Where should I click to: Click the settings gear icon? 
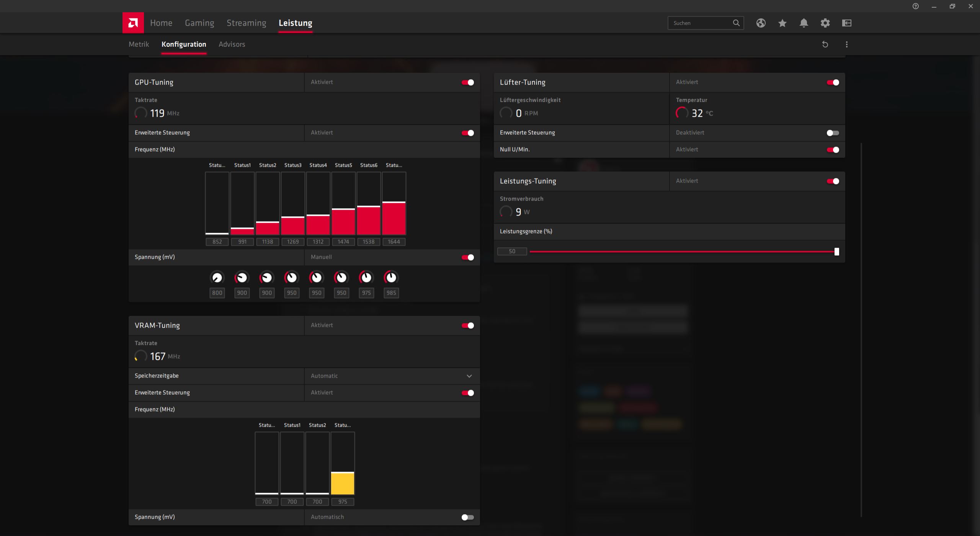825,23
